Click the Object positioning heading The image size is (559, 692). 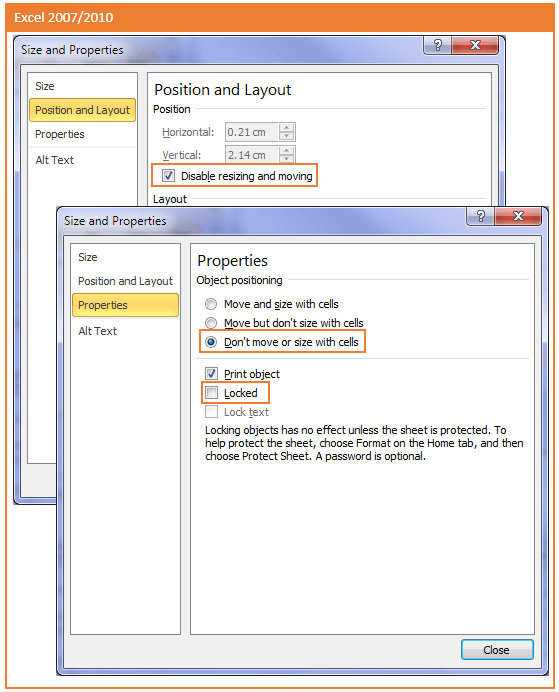point(239,280)
